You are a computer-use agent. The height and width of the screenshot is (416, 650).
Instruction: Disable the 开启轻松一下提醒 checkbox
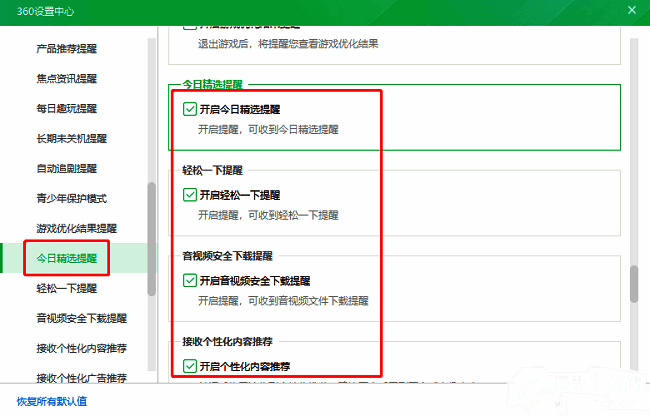coord(190,195)
